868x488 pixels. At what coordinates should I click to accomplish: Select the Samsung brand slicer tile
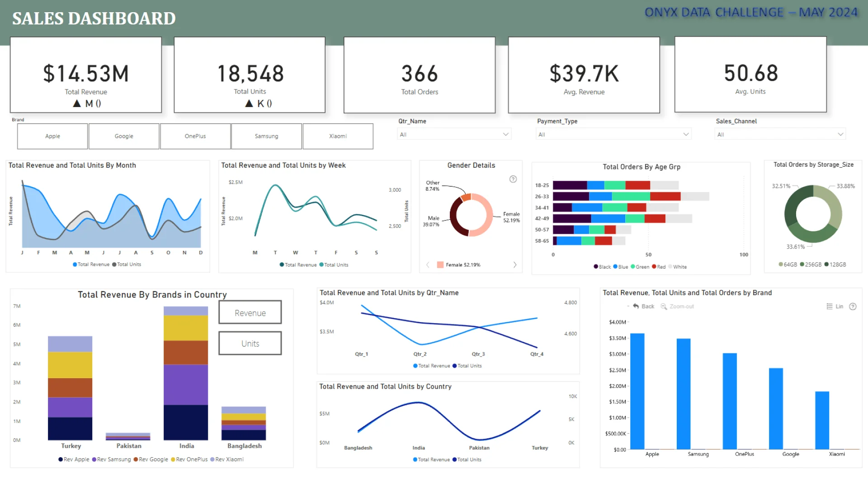coord(266,136)
